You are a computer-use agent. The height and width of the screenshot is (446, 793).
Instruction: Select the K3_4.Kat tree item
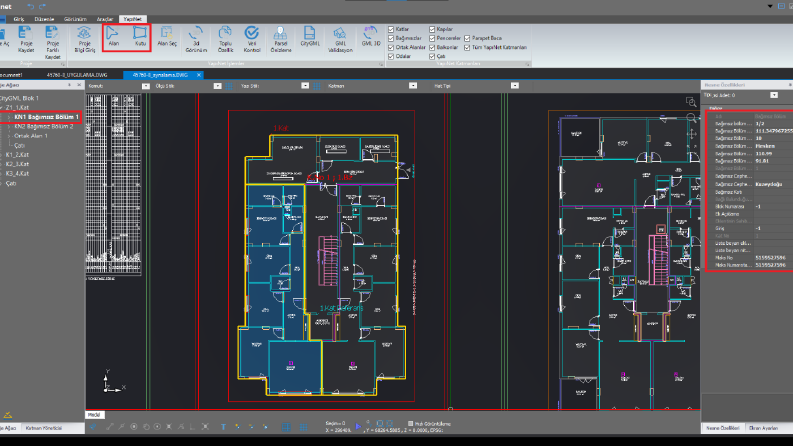17,173
